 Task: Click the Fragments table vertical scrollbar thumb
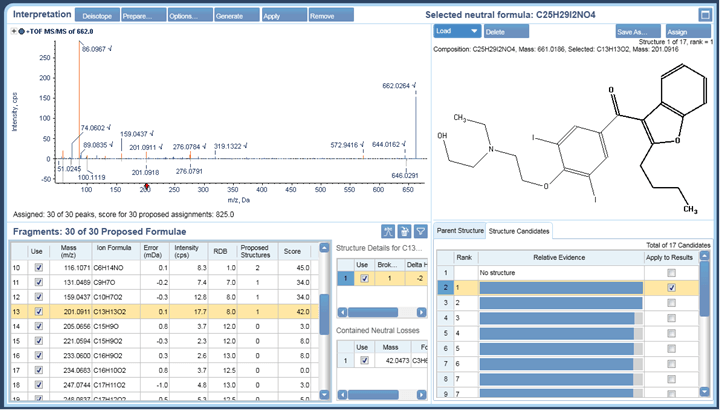(x=324, y=315)
